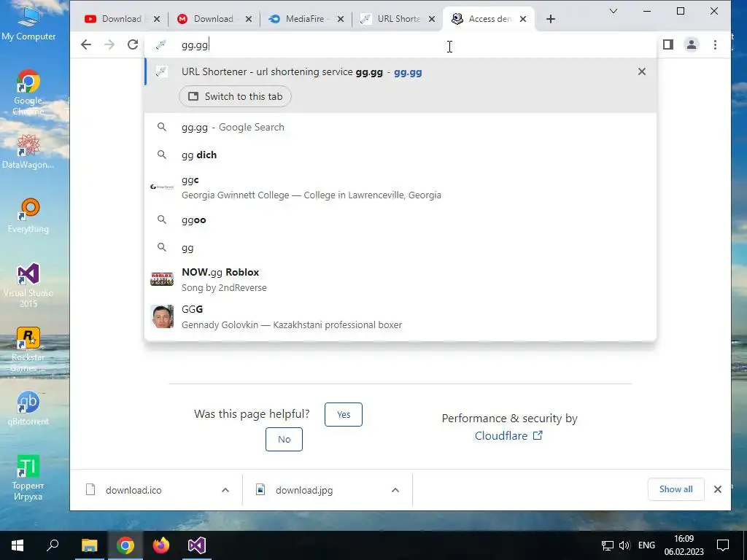Click Show all downloads
747x560 pixels.
[676, 489]
